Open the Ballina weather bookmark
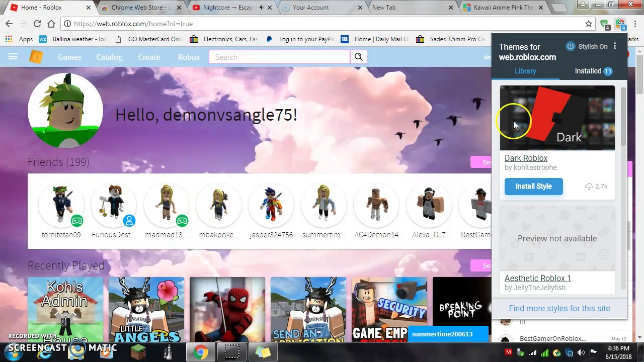 pyautogui.click(x=73, y=39)
